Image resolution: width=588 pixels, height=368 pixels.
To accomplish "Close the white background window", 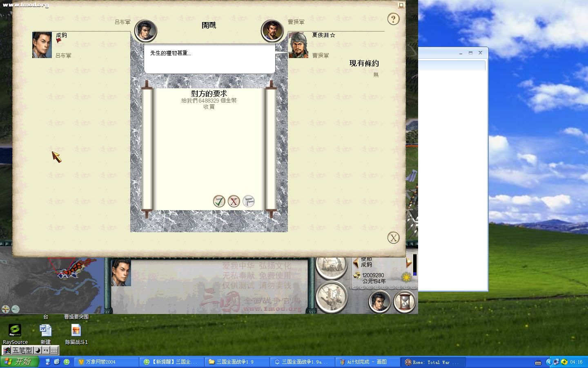I will pos(480,53).
